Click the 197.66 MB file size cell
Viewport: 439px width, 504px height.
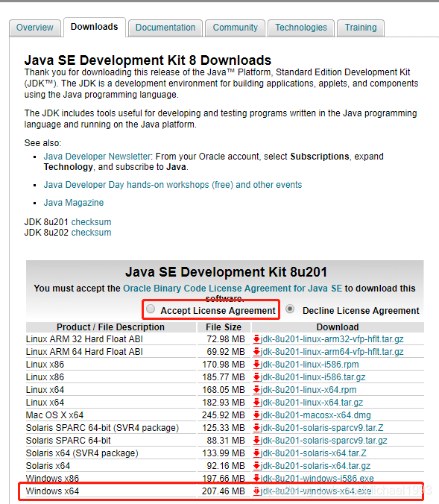pyautogui.click(x=224, y=479)
